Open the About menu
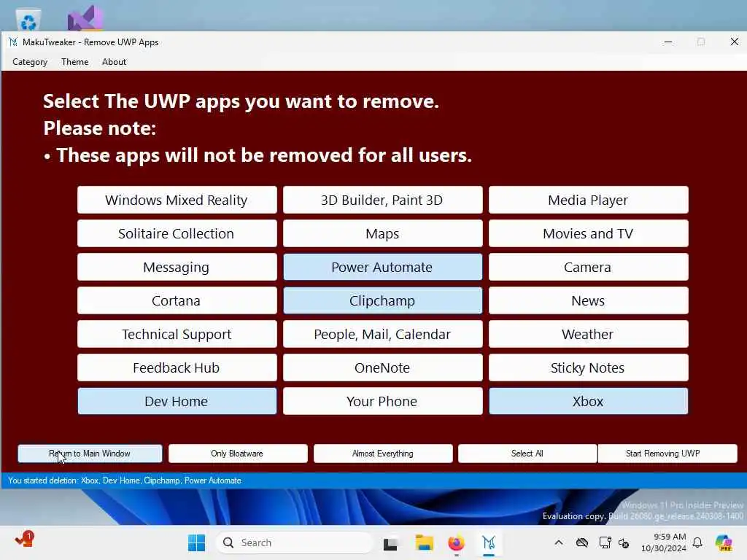 click(x=115, y=62)
